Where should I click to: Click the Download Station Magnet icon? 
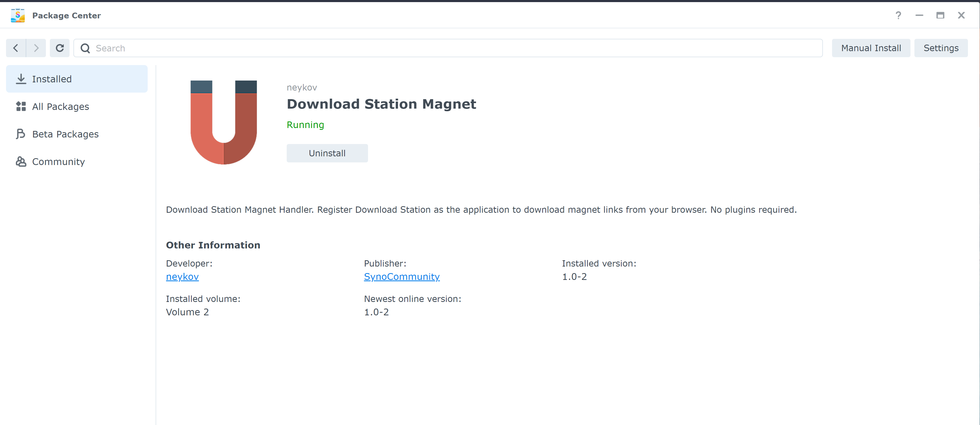point(224,122)
